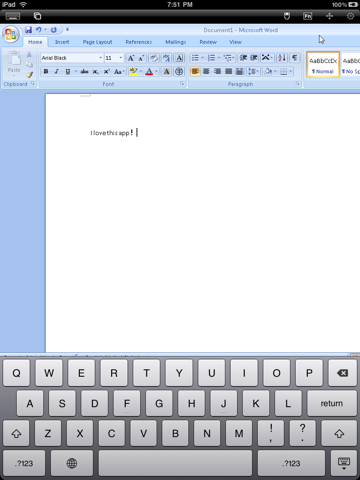The image size is (360, 480).
Task: Toggle underline formatting
Action: 68,71
